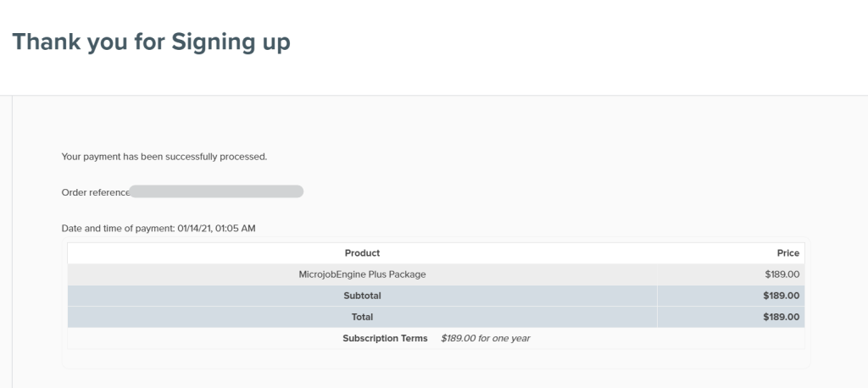Click the '$189.00 for one year' terms text

tap(485, 338)
